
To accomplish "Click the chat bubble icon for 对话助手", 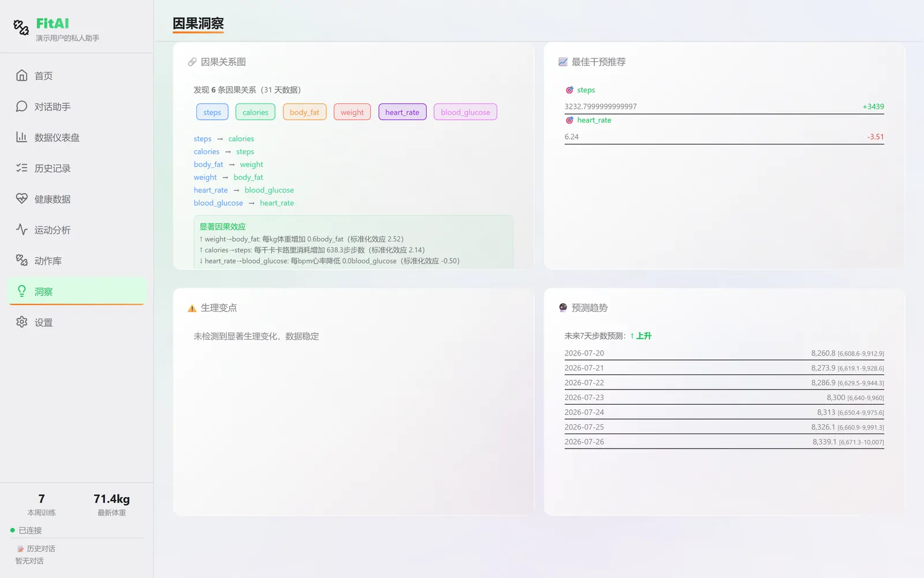I will click(22, 106).
